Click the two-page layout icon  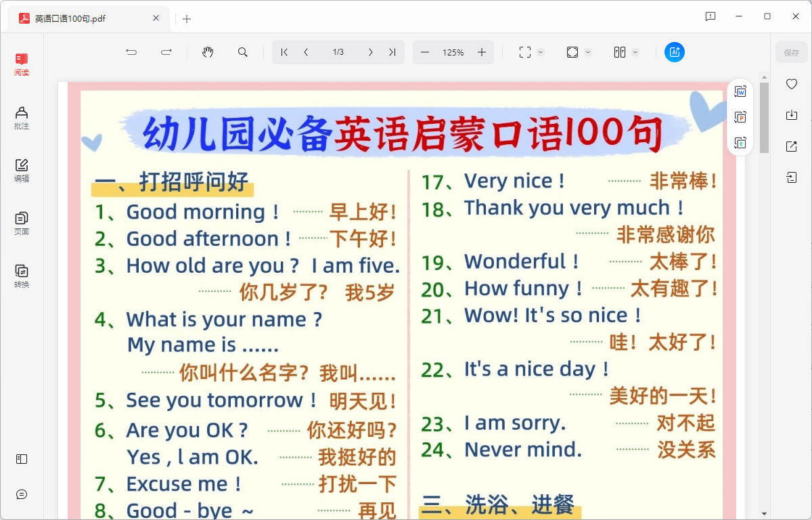click(620, 52)
